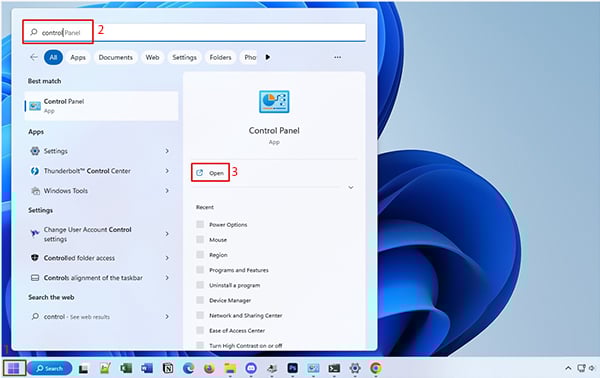Open Google Chrome from the taskbar
Screen dimensions: 600x378
[376, 368]
